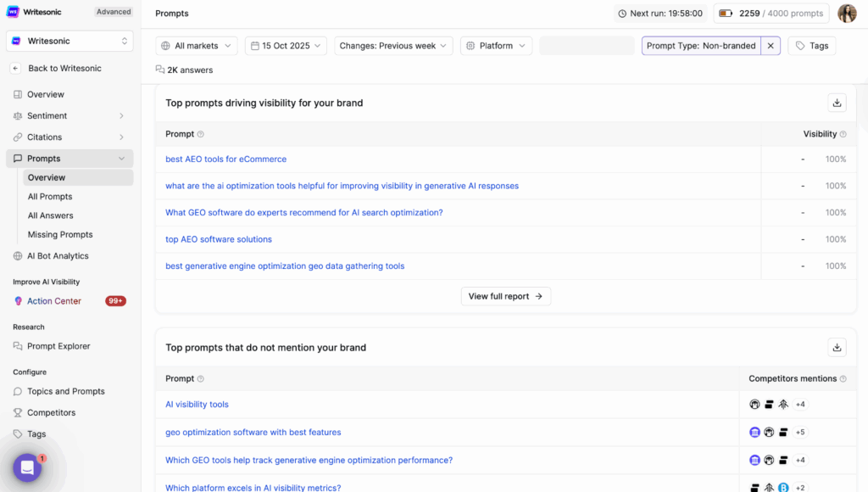This screenshot has height=492, width=868.
Task: Open the chat support bubble
Action: click(27, 467)
